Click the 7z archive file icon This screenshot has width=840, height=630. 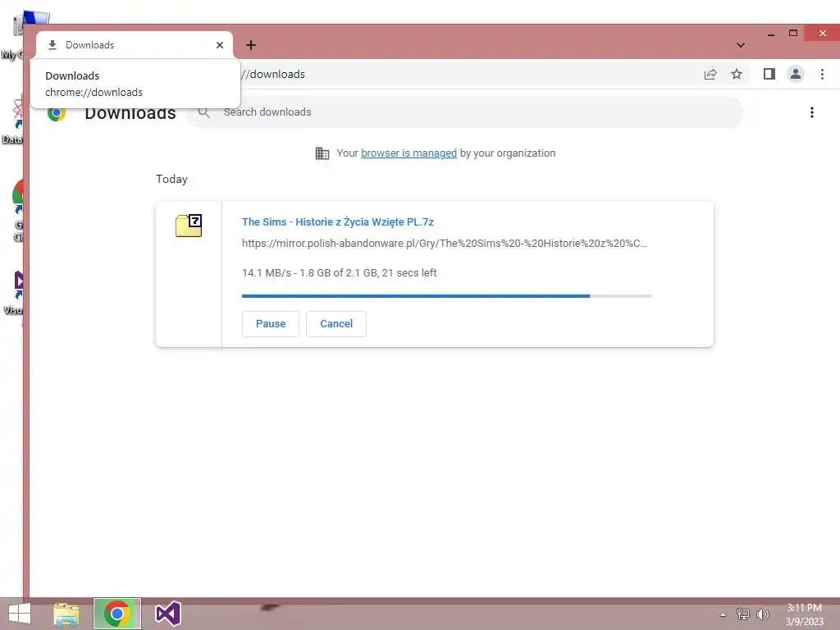tap(189, 226)
